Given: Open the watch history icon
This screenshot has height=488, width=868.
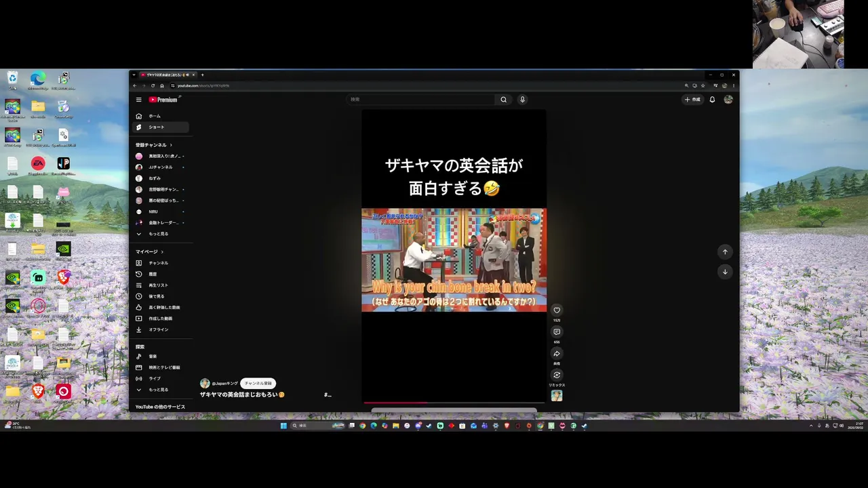Looking at the screenshot, I should point(139,274).
